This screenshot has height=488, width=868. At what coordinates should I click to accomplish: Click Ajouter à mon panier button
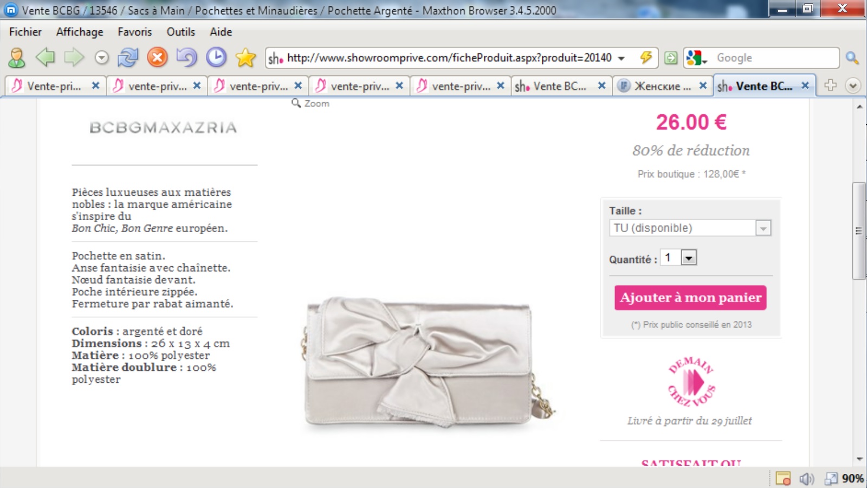(690, 298)
